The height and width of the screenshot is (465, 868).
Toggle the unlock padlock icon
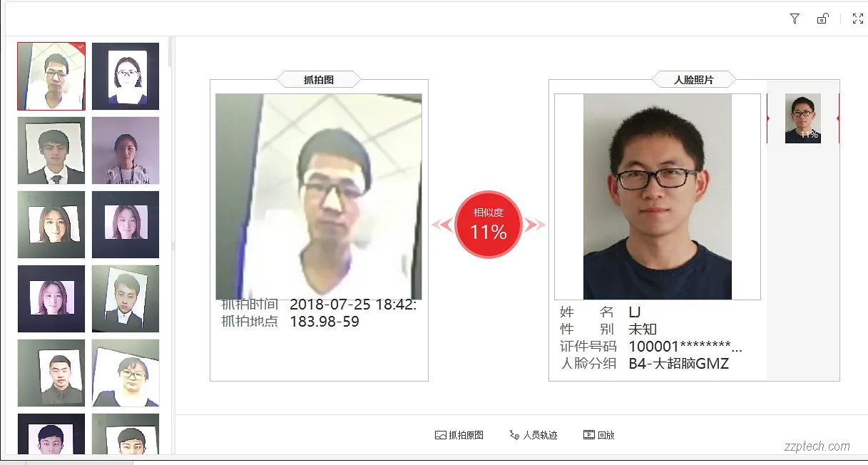[x=822, y=19]
